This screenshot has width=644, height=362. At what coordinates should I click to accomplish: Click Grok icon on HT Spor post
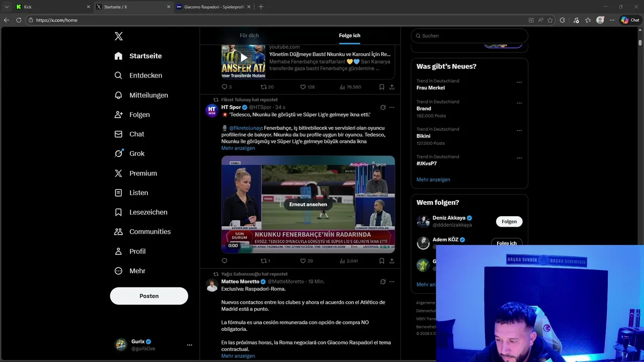[383, 108]
